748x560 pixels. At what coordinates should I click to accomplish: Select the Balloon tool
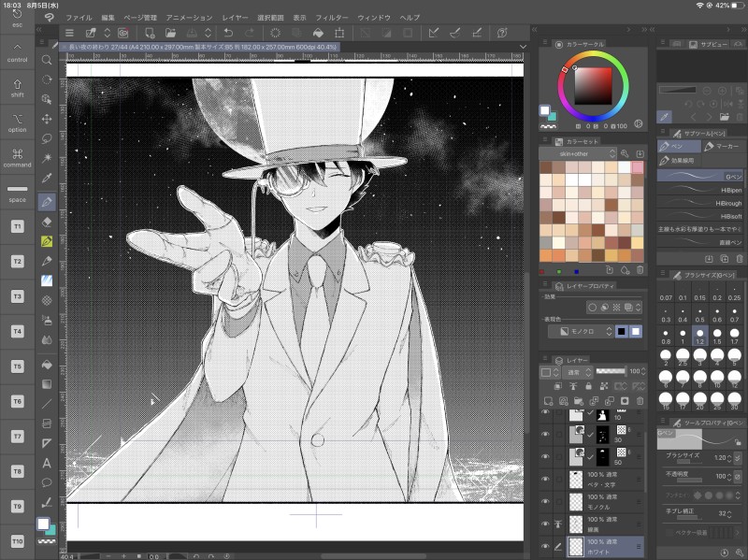pyautogui.click(x=47, y=482)
